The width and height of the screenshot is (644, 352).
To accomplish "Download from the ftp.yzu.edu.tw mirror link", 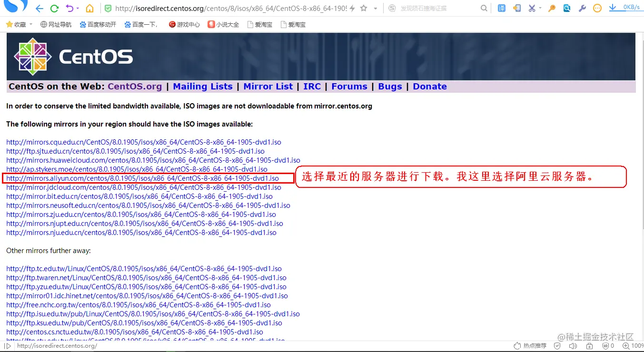I will click(146, 287).
